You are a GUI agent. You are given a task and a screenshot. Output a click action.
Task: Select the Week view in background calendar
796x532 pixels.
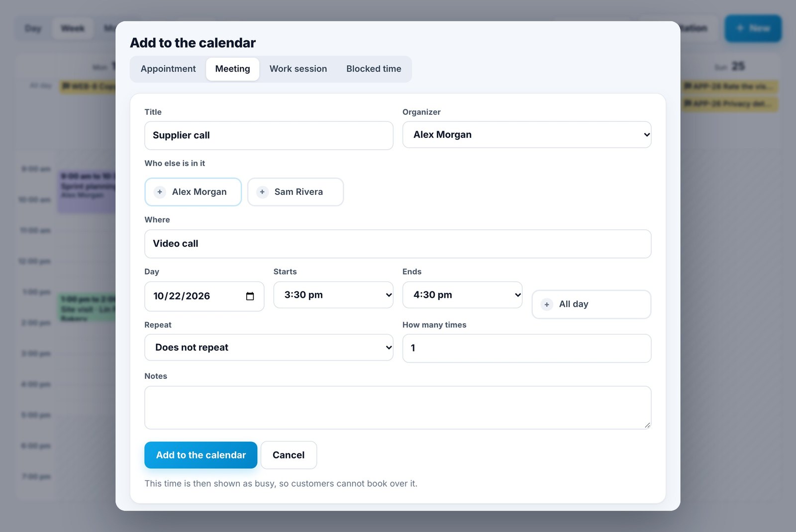(73, 28)
